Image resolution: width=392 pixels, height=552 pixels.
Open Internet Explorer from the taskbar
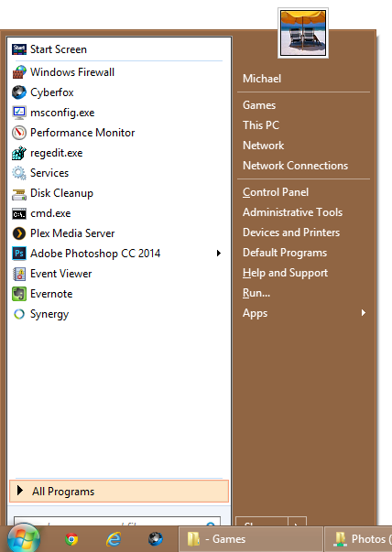[114, 539]
